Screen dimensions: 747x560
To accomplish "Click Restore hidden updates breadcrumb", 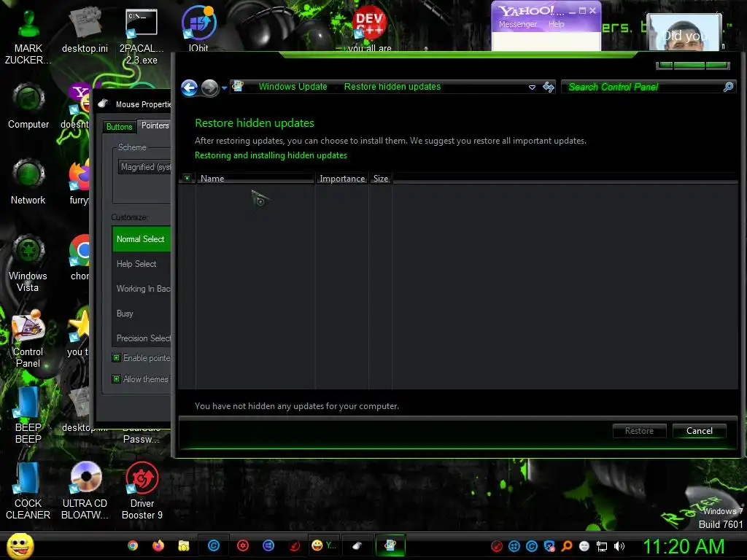I will pos(392,87).
